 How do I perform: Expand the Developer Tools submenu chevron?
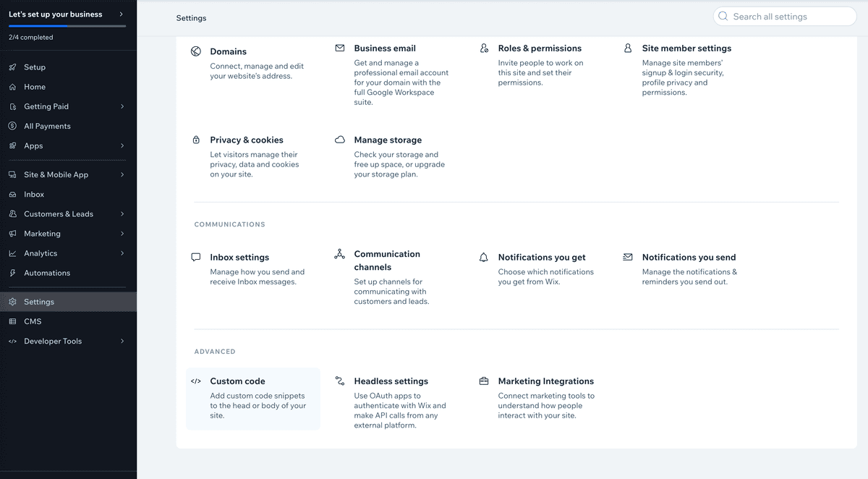pos(122,341)
